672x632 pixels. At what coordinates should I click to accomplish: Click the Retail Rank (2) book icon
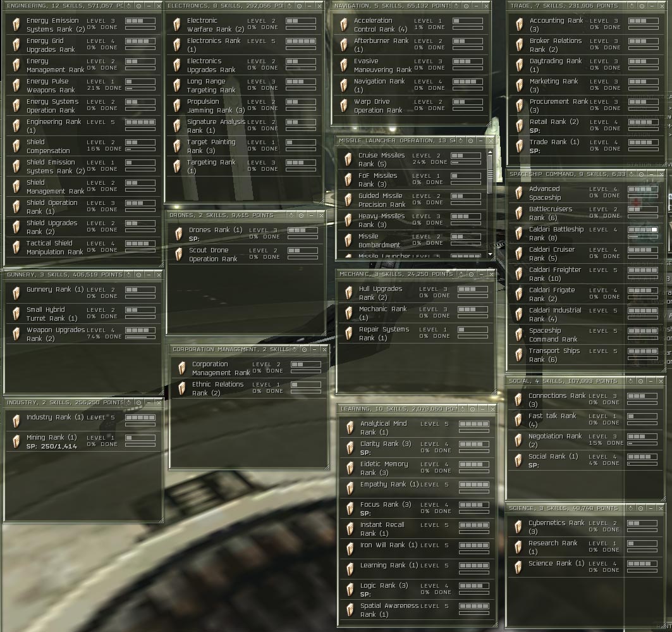pyautogui.click(x=520, y=126)
